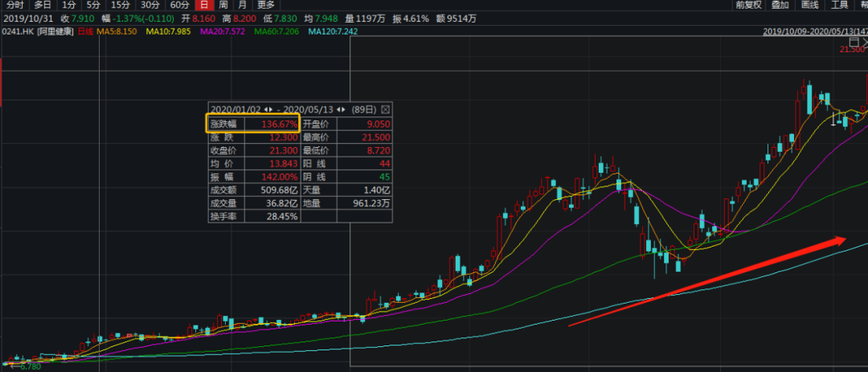This screenshot has width=868, height=372.
Task: Close the interval statistics popup
Action: [x=385, y=109]
